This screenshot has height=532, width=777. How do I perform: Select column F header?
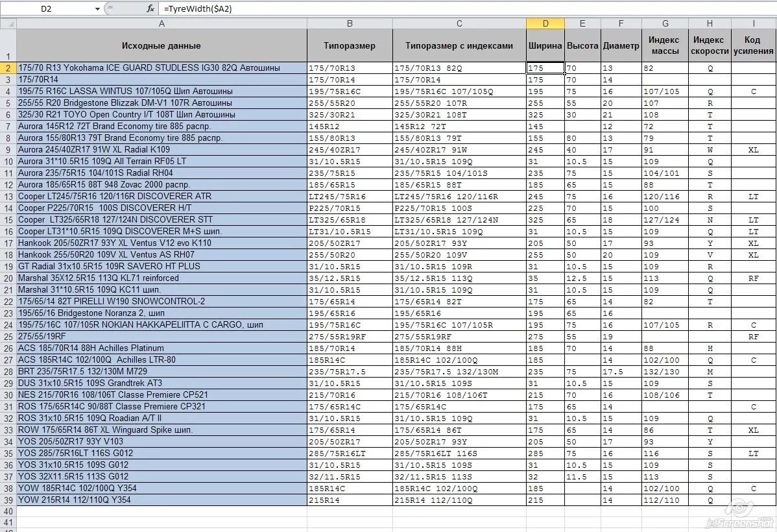click(x=621, y=23)
